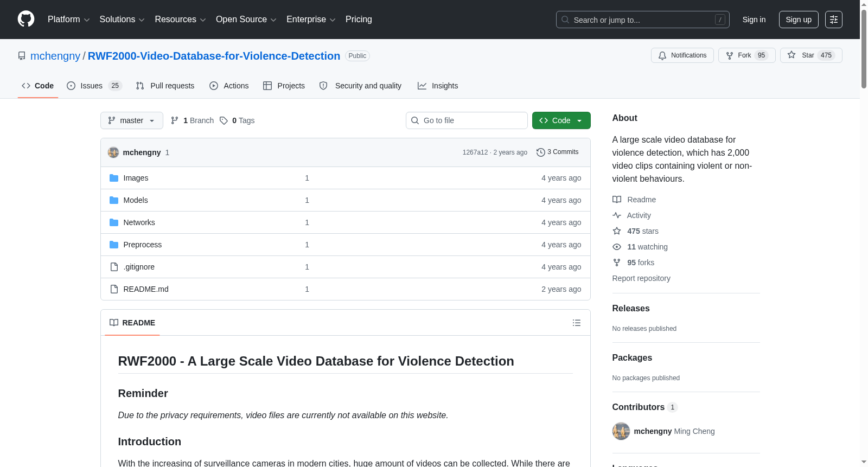Viewport: 868px width, 467px height.
Task: Switch to the Code tab
Action: (x=38, y=86)
